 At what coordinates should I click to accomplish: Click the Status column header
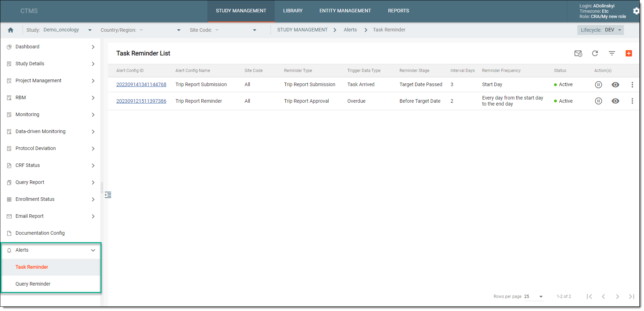pyautogui.click(x=560, y=71)
